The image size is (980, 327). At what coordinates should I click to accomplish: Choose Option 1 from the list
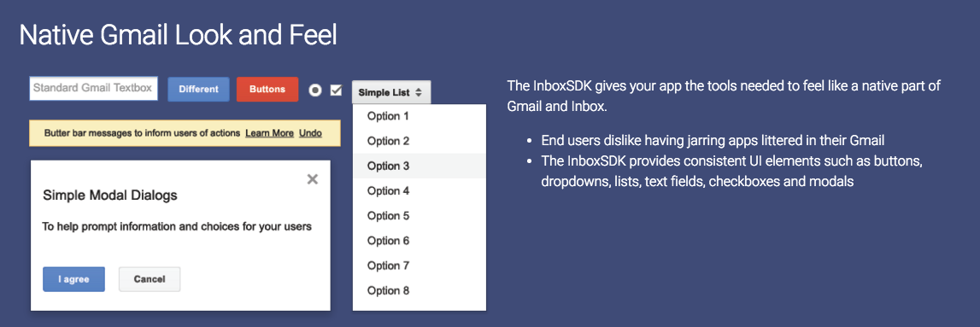pyautogui.click(x=420, y=116)
